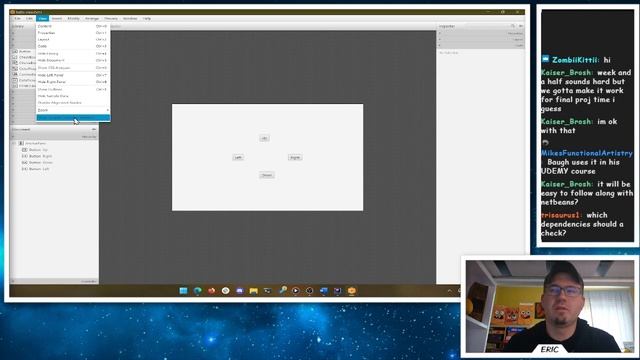Screen dimensions: 640x360
Task: Click the highlighted bottom View menu entry
Action: tap(73, 118)
